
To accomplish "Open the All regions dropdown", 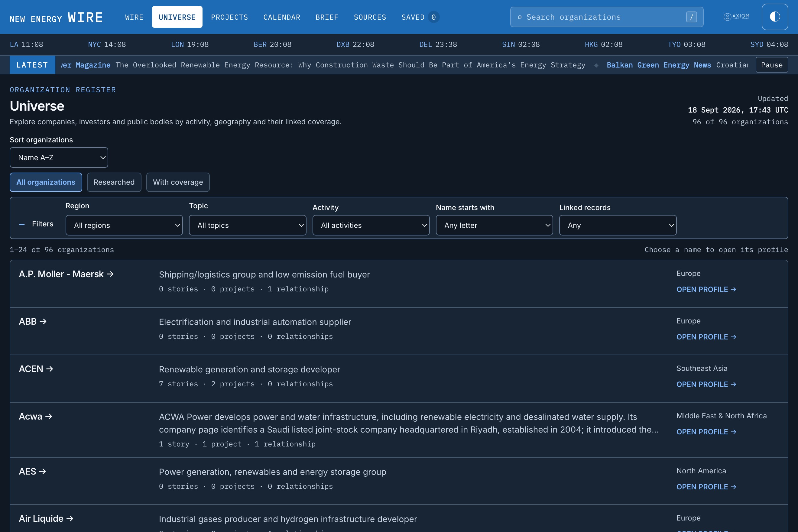I will coord(124,225).
